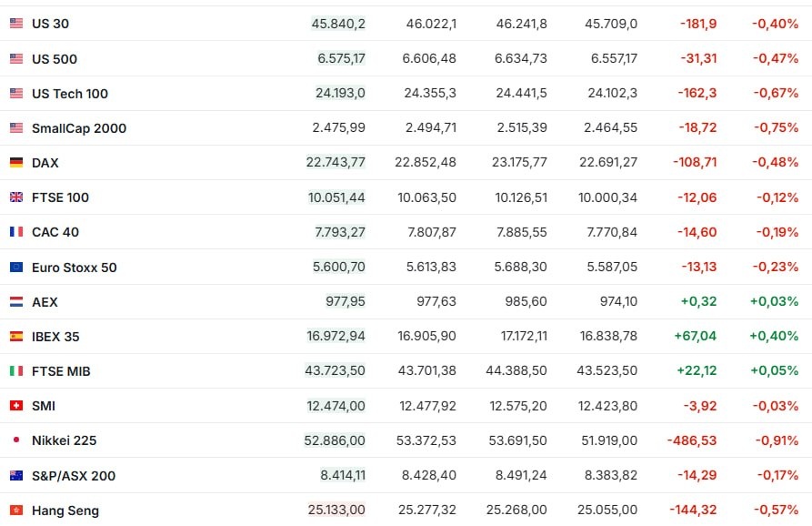Click the IBEX 35 change percent +0,40%

[775, 337]
